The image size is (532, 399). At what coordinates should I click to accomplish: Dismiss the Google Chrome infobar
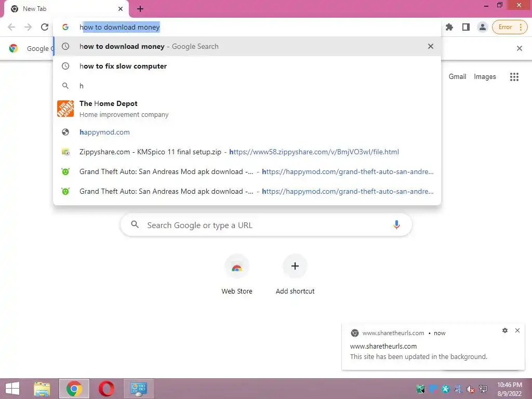[519, 48]
